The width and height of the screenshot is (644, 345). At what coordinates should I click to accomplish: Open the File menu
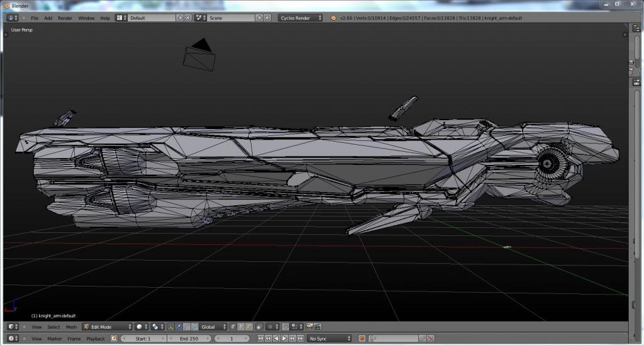click(x=35, y=18)
